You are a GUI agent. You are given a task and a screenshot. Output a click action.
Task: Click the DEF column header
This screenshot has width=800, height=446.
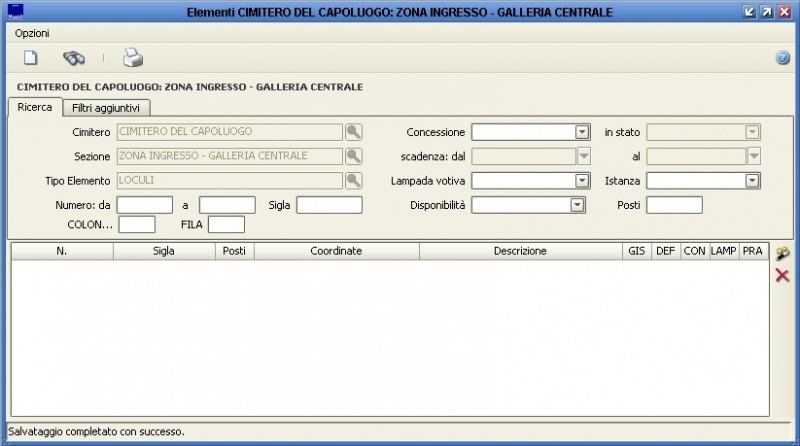tap(666, 251)
